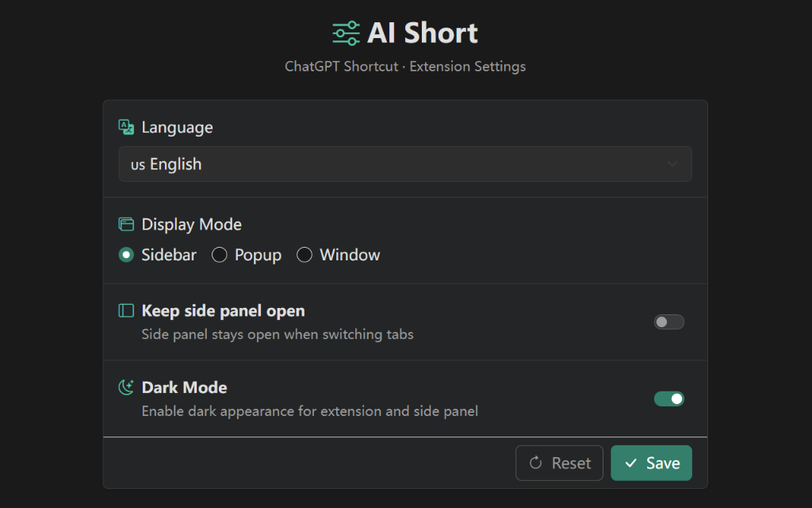Select the Window display mode option
The height and width of the screenshot is (508, 812).
coord(304,255)
